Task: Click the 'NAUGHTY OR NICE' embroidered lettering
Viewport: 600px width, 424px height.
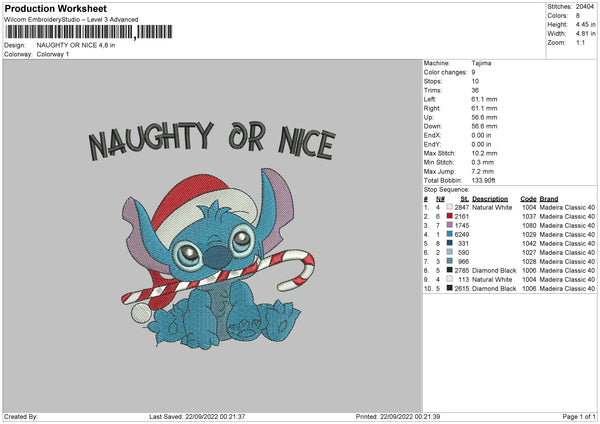Action: (x=212, y=140)
